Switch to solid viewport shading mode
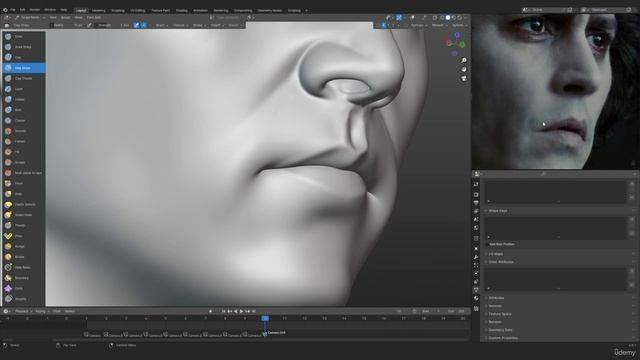Screen dimensions: 640x360 [448, 18]
